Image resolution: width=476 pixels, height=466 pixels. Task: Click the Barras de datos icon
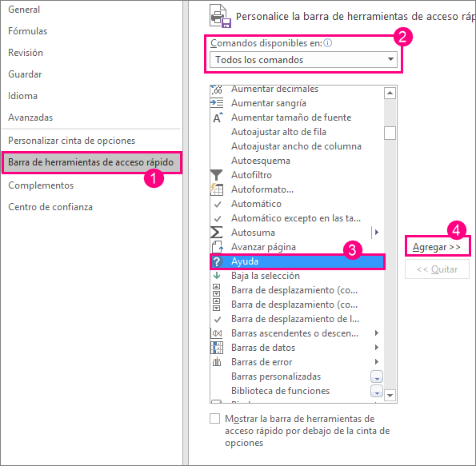[217, 348]
